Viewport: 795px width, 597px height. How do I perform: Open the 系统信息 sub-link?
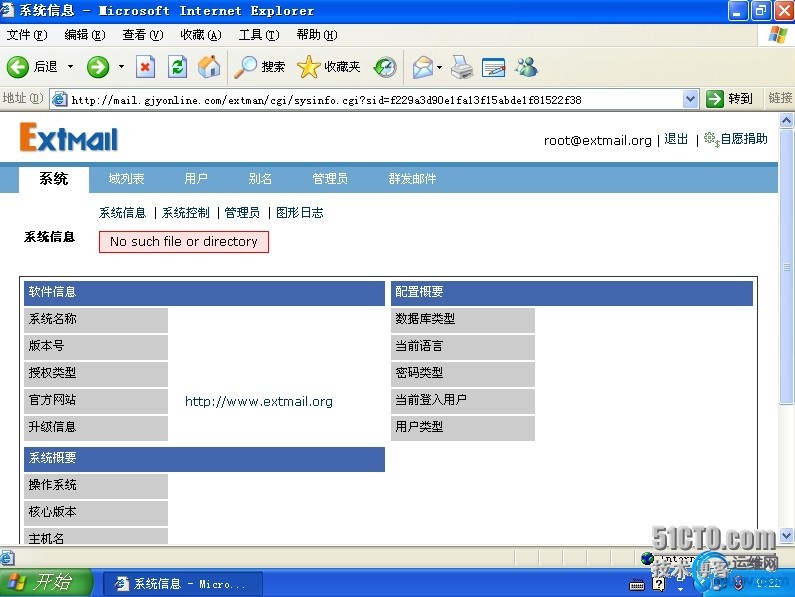[122, 213]
